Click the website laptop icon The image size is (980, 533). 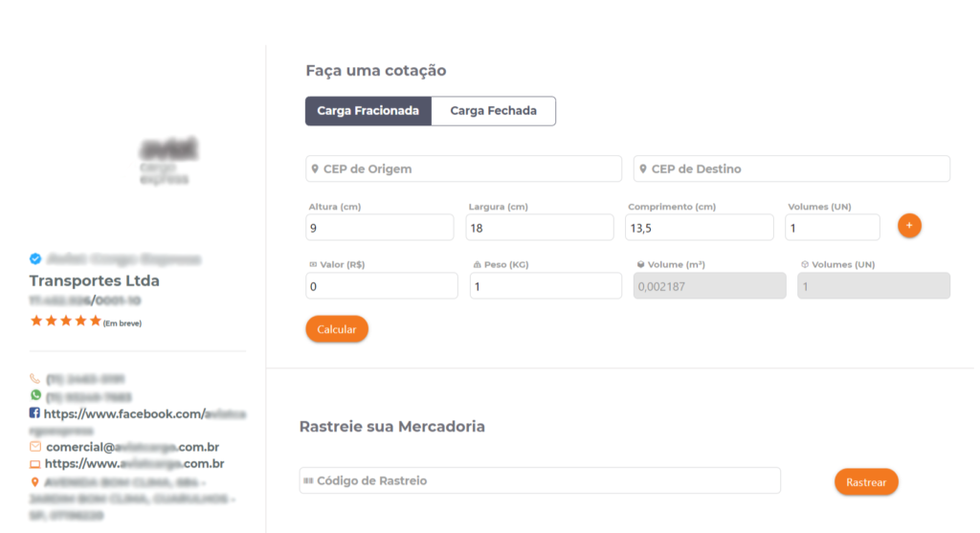coord(35,464)
